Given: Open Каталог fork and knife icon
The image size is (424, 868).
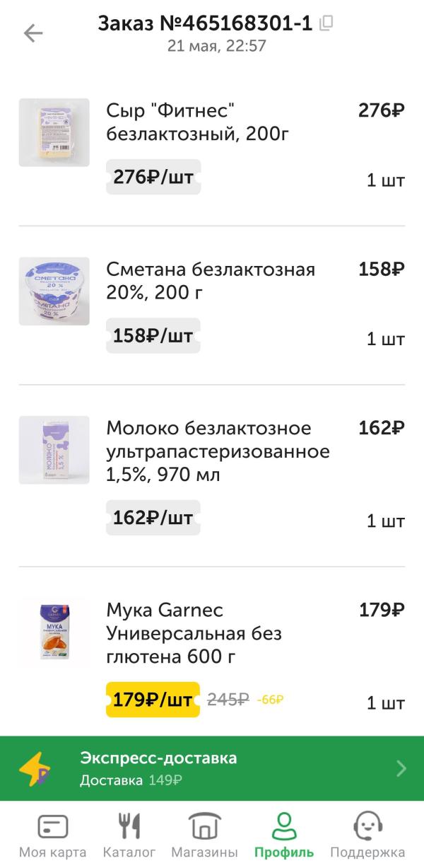Looking at the screenshot, I should 129,827.
